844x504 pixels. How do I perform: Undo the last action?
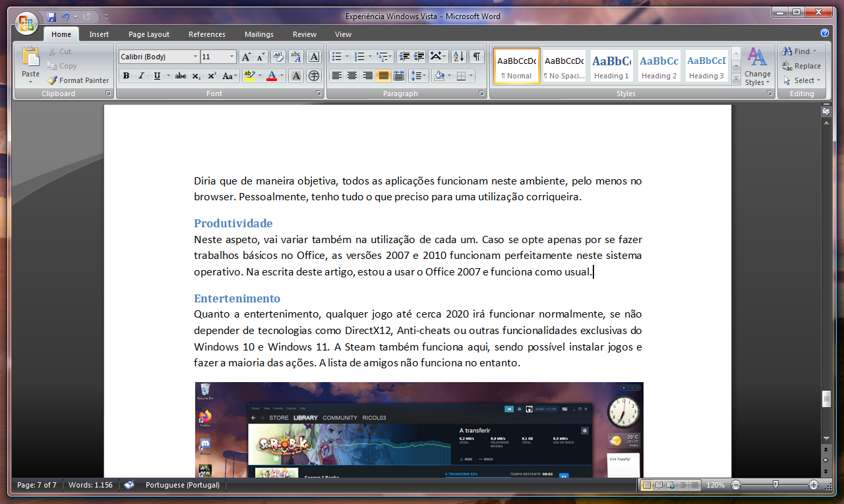pyautogui.click(x=66, y=16)
